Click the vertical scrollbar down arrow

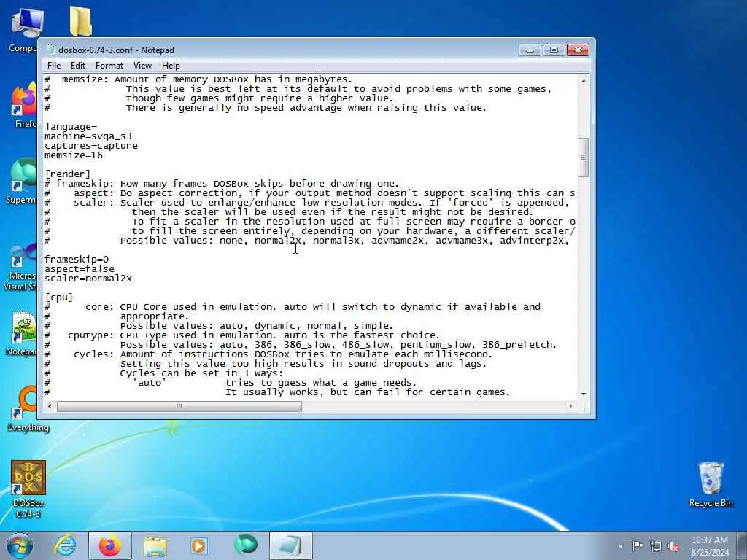pyautogui.click(x=583, y=394)
